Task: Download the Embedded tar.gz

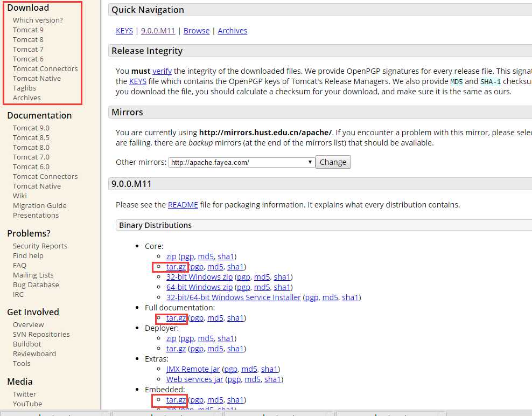Action: point(176,400)
